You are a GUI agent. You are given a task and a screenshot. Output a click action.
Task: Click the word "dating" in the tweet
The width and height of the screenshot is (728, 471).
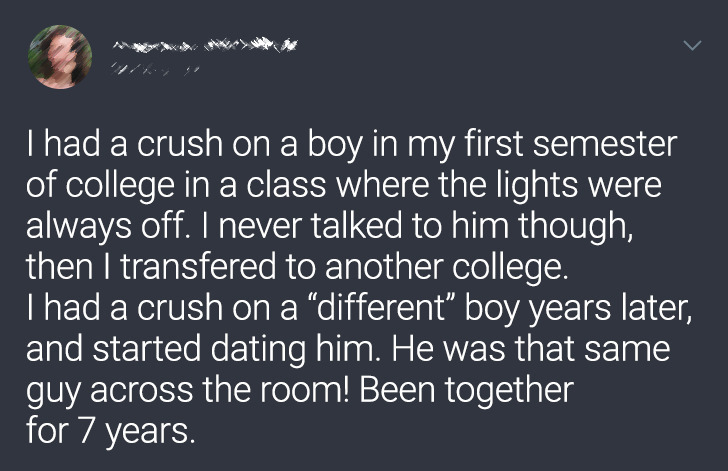258,349
